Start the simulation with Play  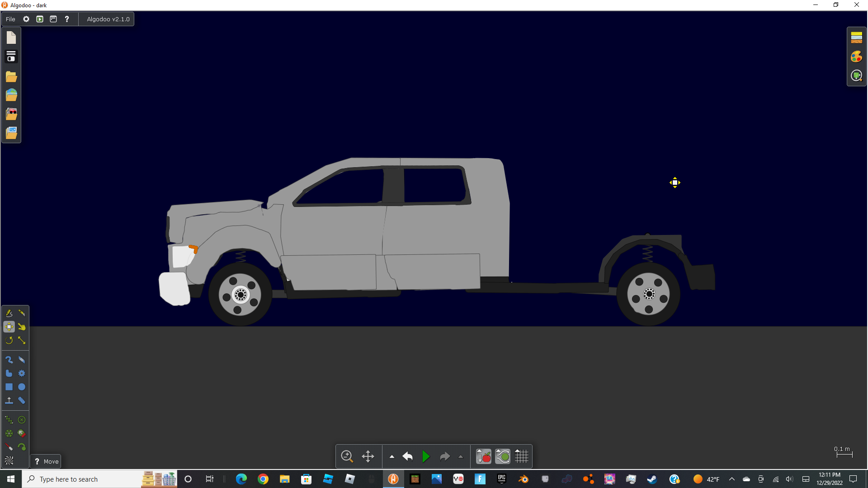coord(426,457)
